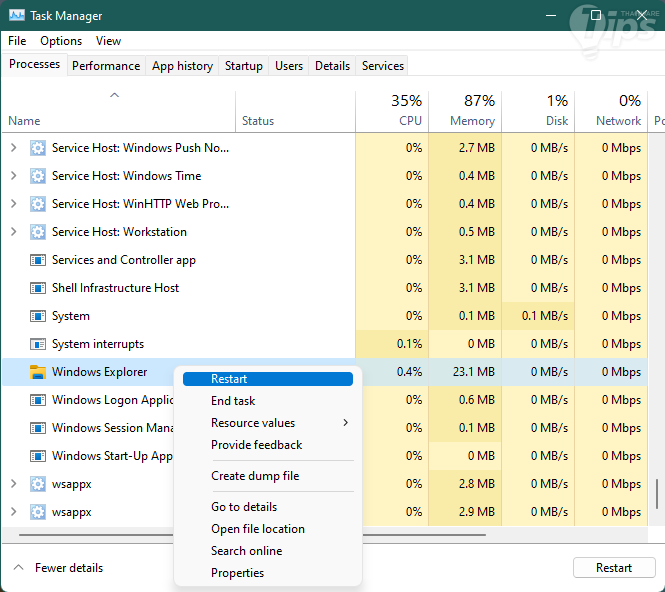Toggle sort order arrow above Name column
This screenshot has height=592, width=665.
point(115,95)
